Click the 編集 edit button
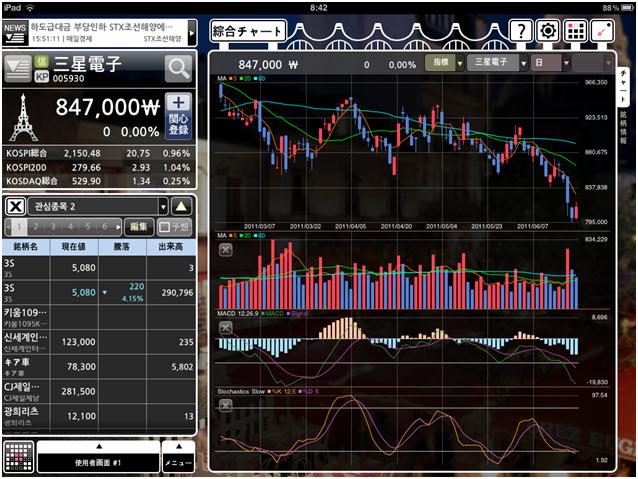The image size is (638, 479). [x=139, y=227]
